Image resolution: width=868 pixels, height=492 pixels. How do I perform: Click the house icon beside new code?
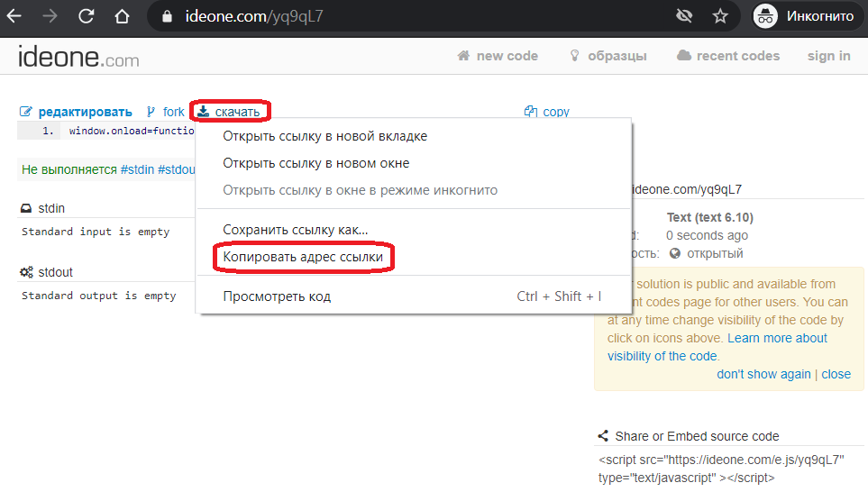coord(464,55)
